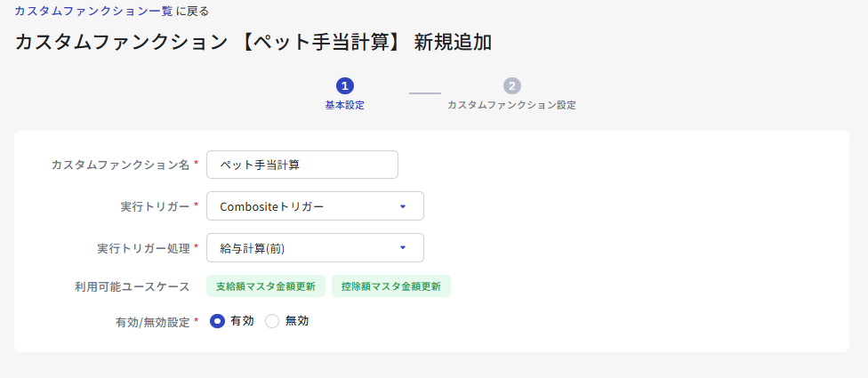Click the カスタムファンクション名 input field
868x378 pixels.
click(302, 165)
